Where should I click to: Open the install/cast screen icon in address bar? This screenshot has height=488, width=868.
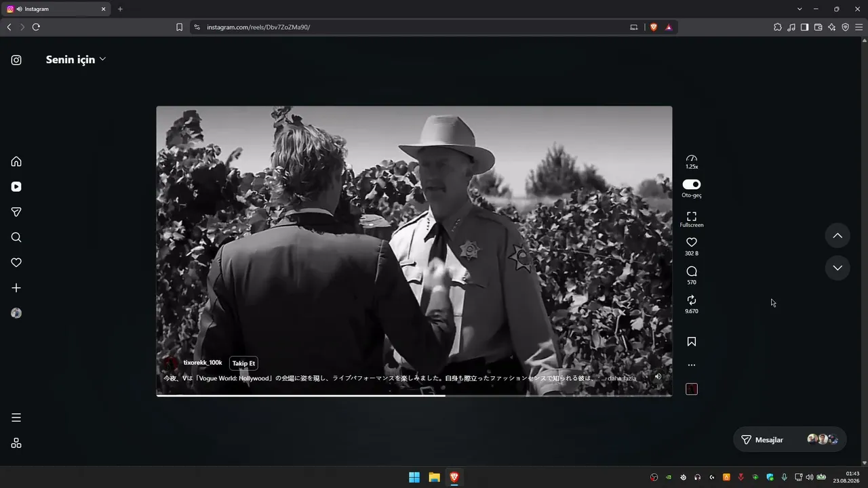pos(634,27)
